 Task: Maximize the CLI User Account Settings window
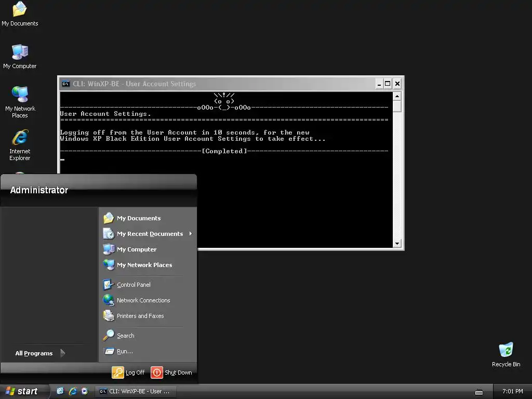tap(388, 84)
